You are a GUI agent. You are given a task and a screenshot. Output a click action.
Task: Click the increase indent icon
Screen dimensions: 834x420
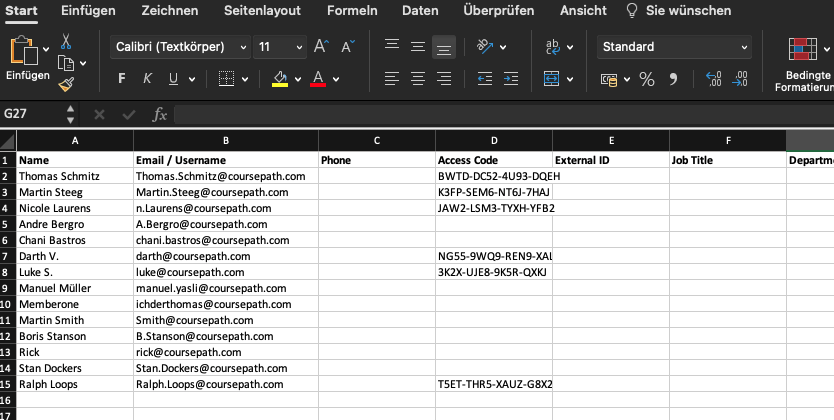pos(512,79)
